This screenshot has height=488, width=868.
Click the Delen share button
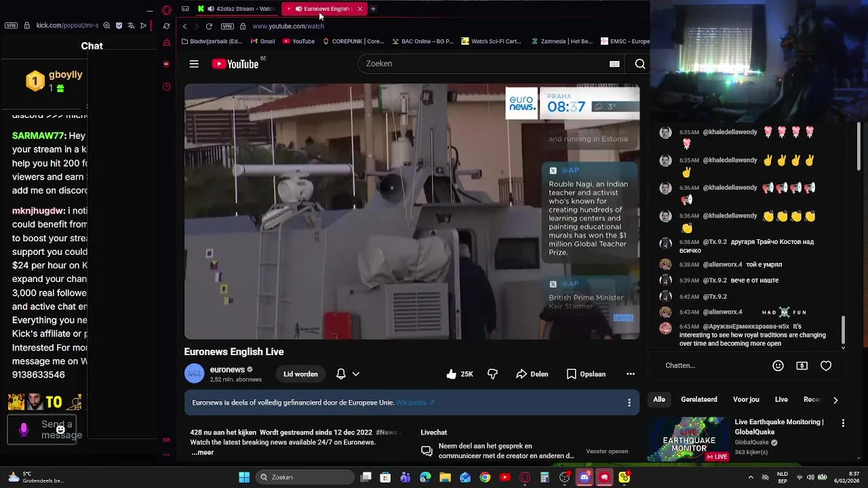(x=532, y=374)
